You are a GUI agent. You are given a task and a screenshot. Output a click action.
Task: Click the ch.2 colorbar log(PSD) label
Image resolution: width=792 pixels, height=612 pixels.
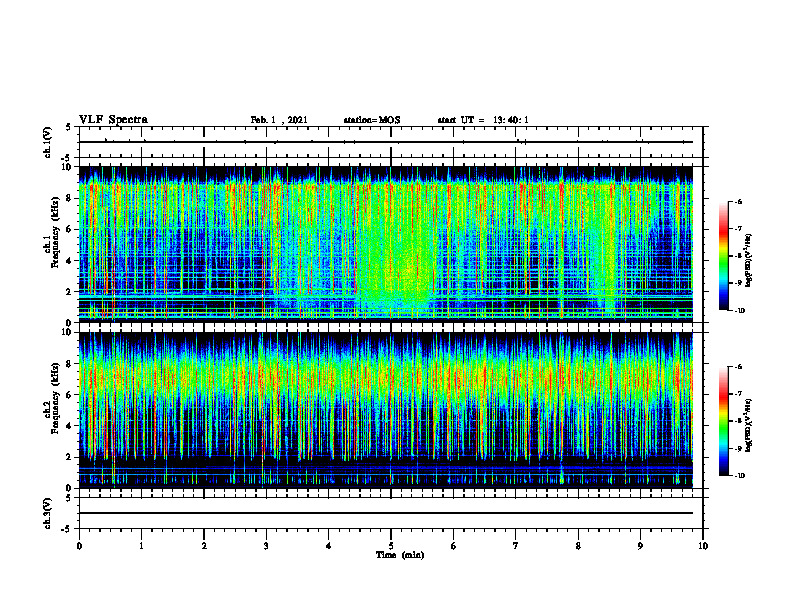pos(749,425)
